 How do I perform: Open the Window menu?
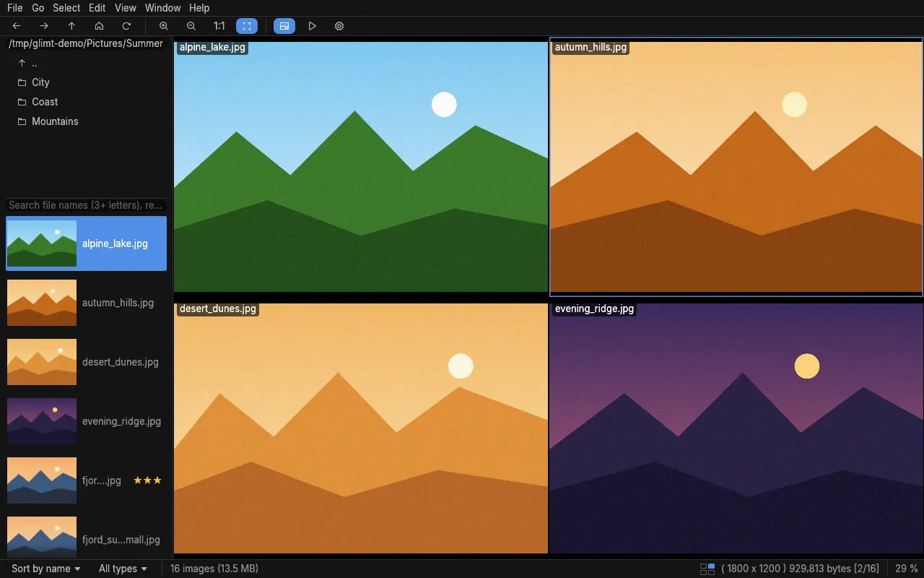pyautogui.click(x=163, y=8)
